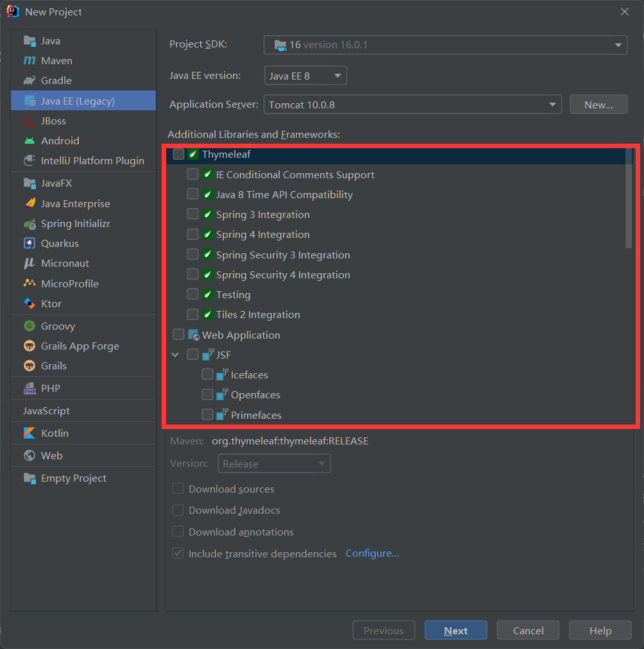The image size is (644, 649).
Task: Click the Web Application framework icon
Action: tap(193, 335)
